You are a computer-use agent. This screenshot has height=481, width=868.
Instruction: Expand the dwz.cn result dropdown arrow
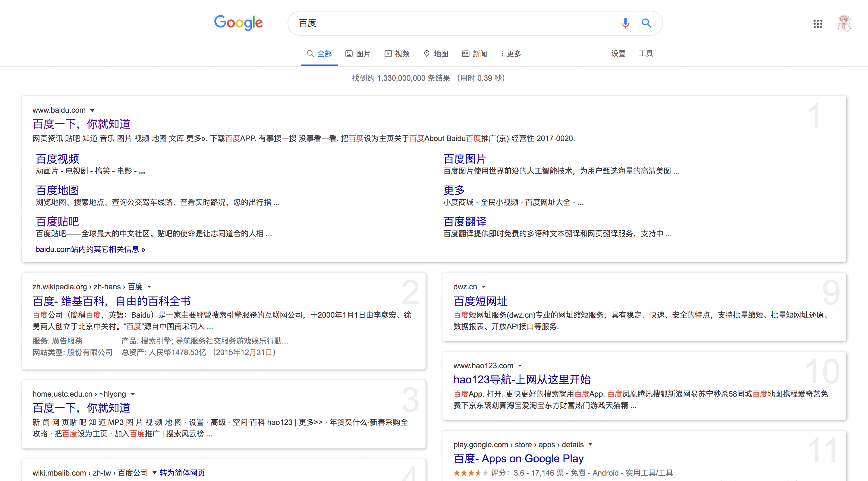pyautogui.click(x=484, y=287)
